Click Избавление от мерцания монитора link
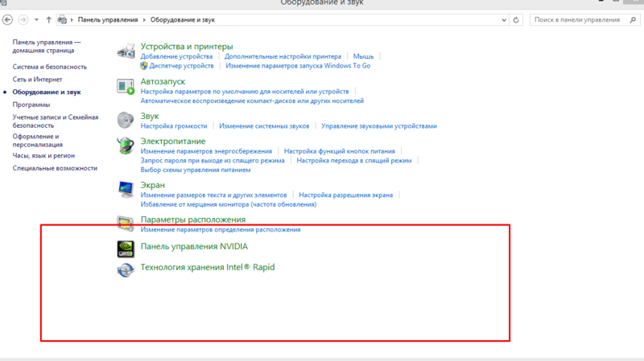Image resolution: width=644 pixels, height=361 pixels. point(229,204)
